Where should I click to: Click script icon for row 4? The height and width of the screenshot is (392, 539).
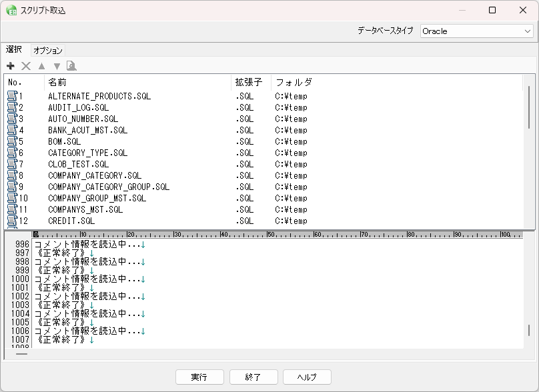tap(13, 130)
